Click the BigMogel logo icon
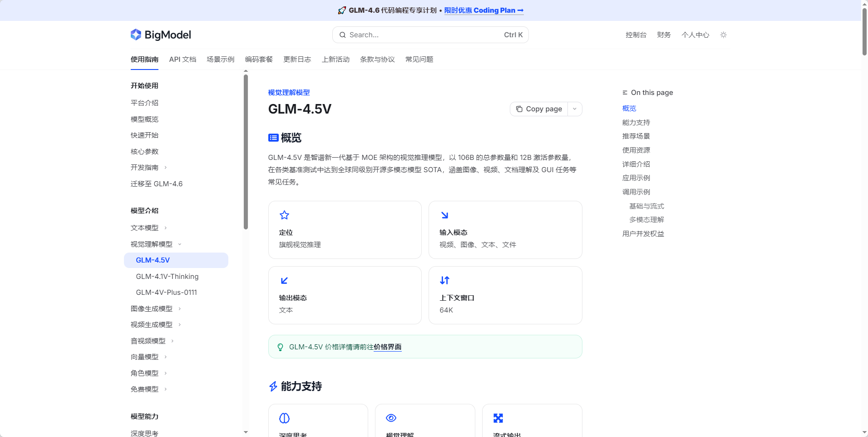Screen dimensions: 868x437 (x=136, y=35)
